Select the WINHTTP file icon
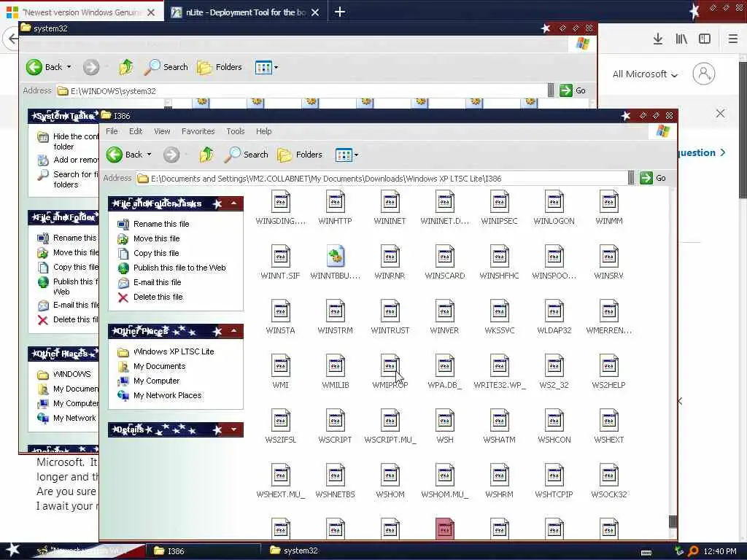 click(x=336, y=202)
